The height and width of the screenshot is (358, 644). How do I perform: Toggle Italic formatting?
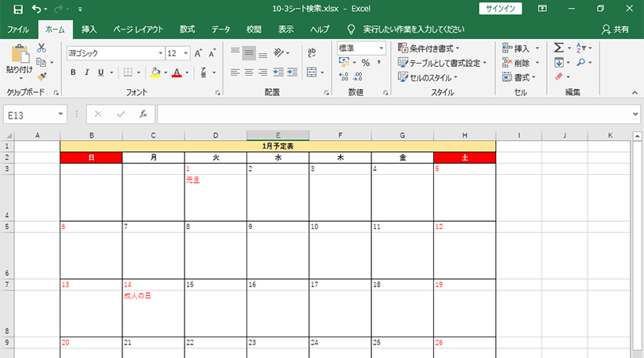(x=87, y=72)
